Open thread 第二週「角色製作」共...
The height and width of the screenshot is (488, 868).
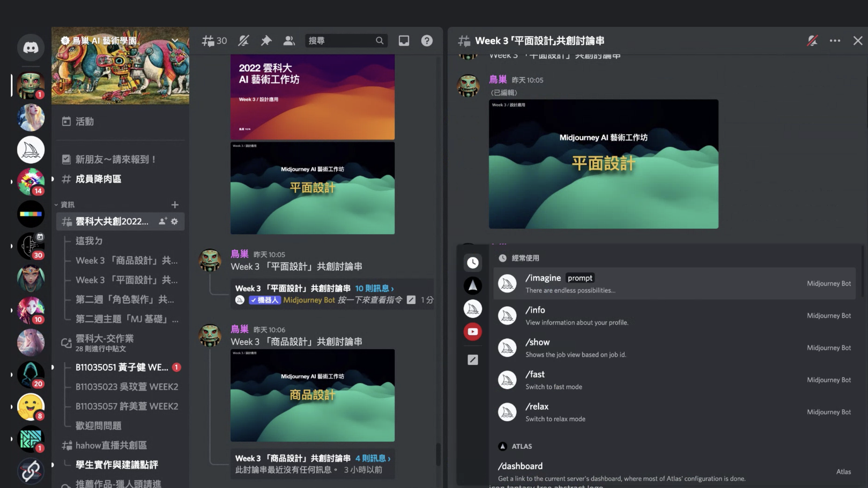click(x=124, y=299)
